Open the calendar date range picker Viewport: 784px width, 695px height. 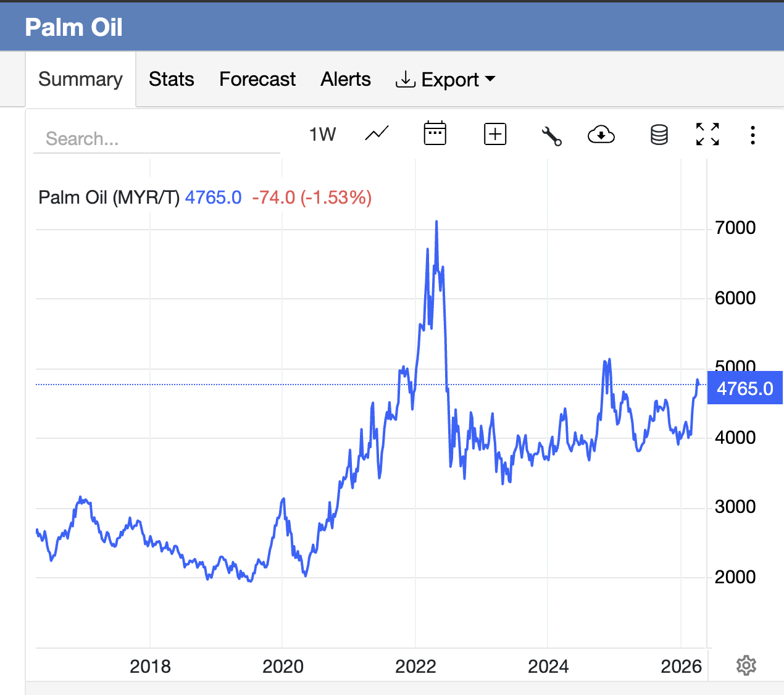click(x=435, y=133)
